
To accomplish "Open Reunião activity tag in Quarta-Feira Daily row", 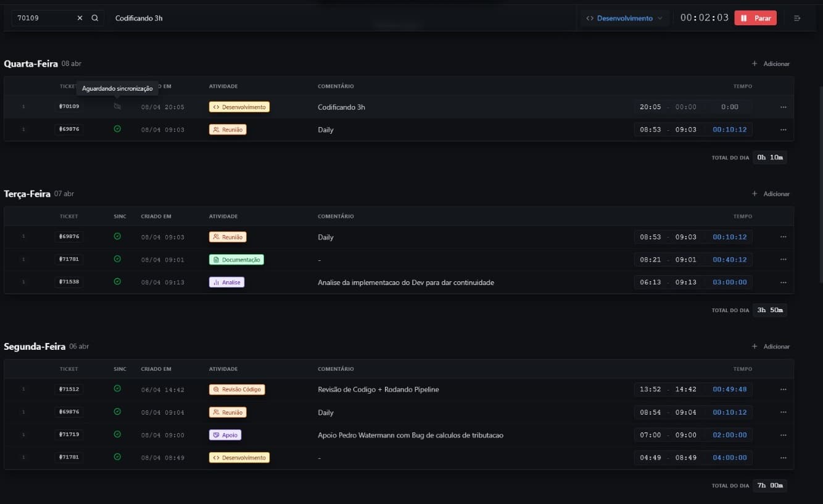I will click(228, 130).
